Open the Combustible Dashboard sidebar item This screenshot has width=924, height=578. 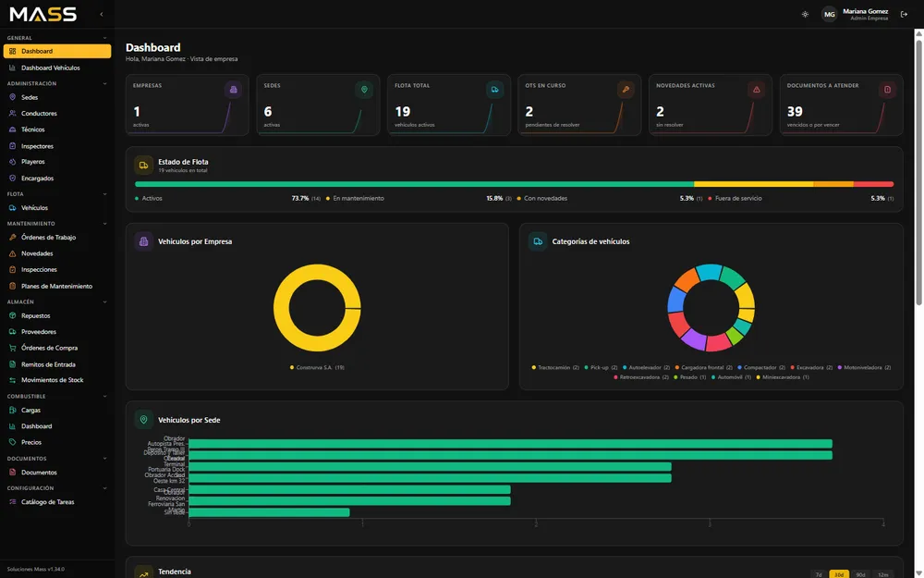[57, 426]
